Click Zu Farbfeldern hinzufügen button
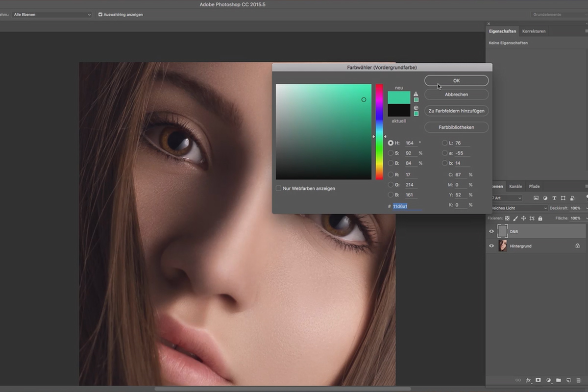The height and width of the screenshot is (392, 588). (456, 111)
